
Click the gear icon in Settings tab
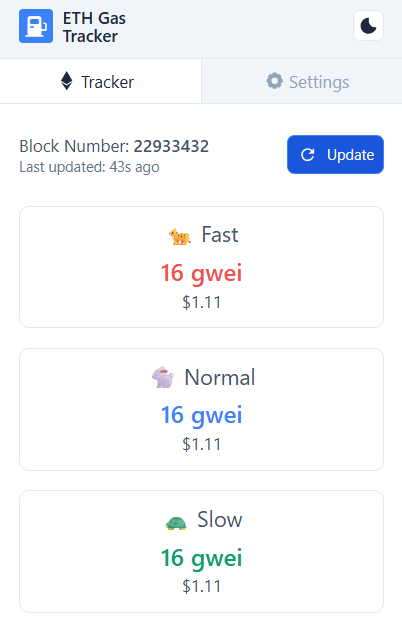pyautogui.click(x=274, y=81)
